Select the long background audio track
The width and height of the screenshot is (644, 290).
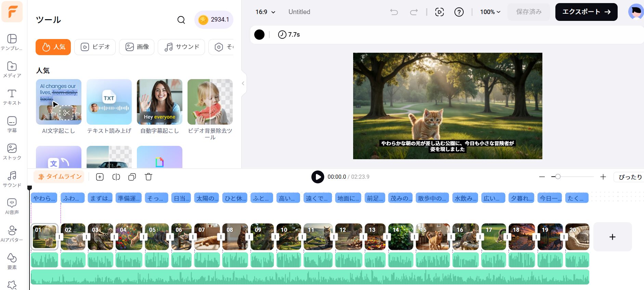click(x=310, y=277)
